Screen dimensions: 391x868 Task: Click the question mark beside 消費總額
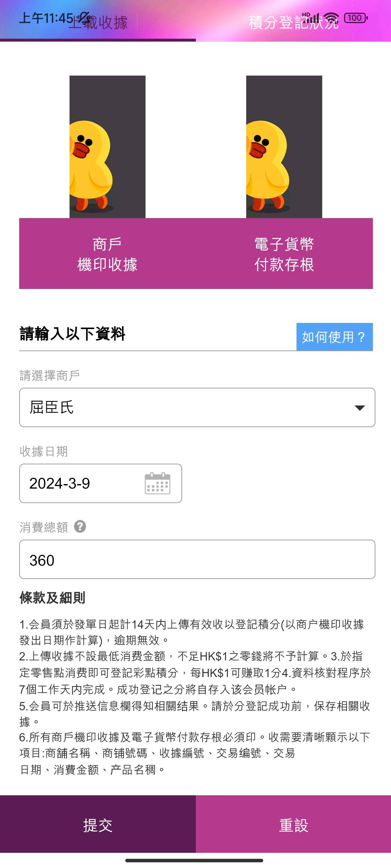click(x=80, y=527)
